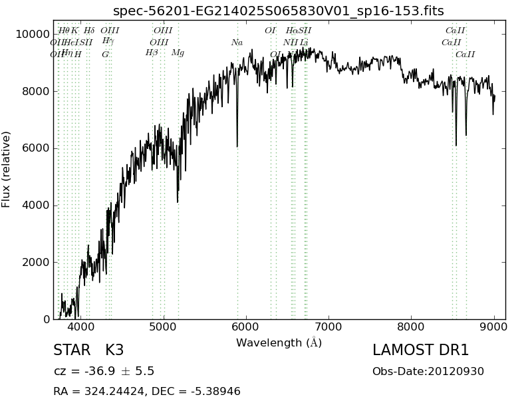Viewport: 532px width, 399px height.
Task: Click the Na line label
Action: (x=237, y=43)
